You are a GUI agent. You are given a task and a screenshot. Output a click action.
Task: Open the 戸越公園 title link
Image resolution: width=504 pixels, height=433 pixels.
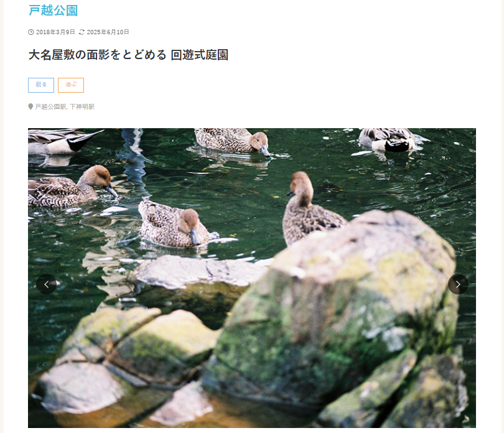coord(54,11)
